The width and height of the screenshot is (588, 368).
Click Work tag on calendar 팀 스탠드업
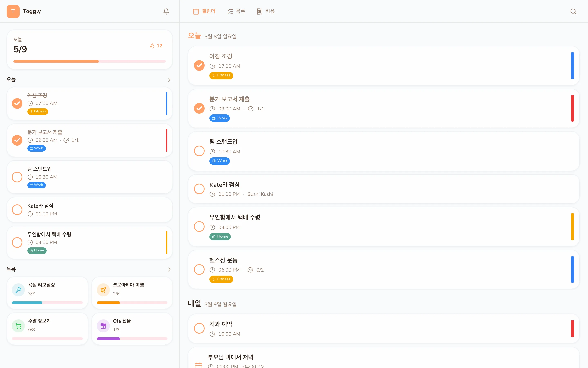click(x=220, y=161)
